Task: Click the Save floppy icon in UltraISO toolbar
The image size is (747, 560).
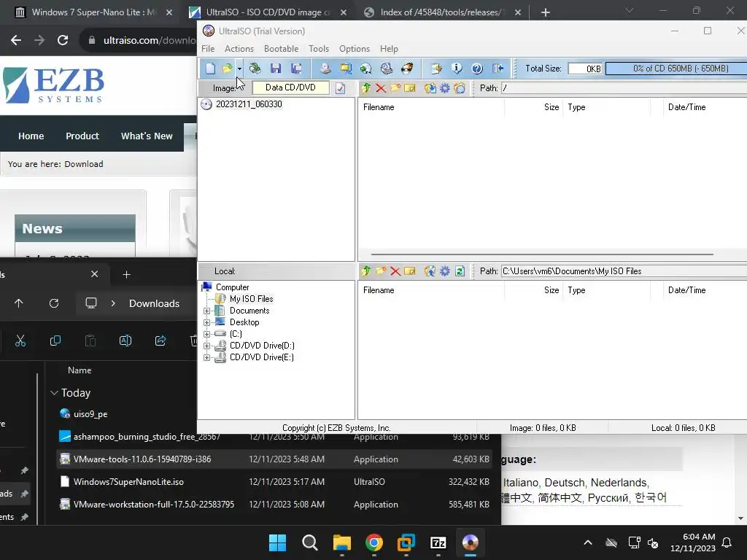Action: [x=276, y=69]
